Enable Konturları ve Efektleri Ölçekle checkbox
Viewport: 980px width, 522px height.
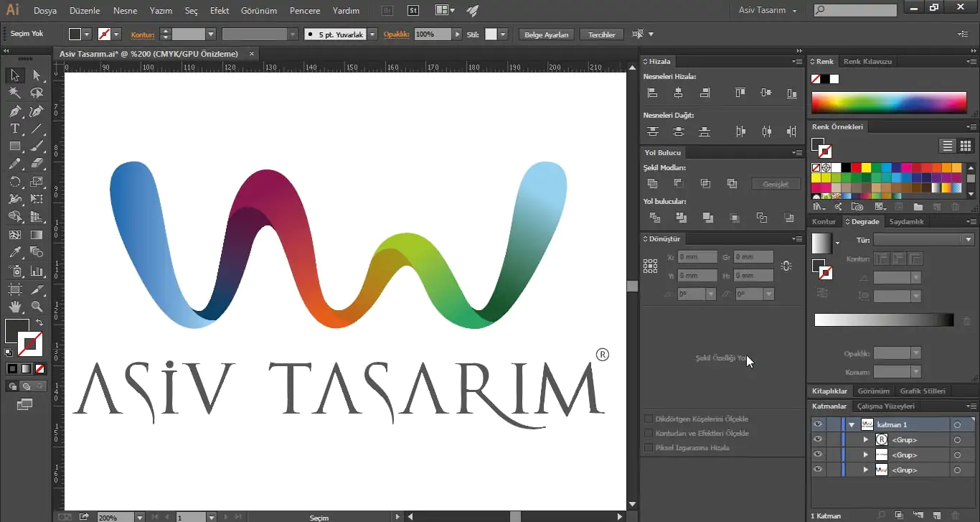tap(649, 433)
